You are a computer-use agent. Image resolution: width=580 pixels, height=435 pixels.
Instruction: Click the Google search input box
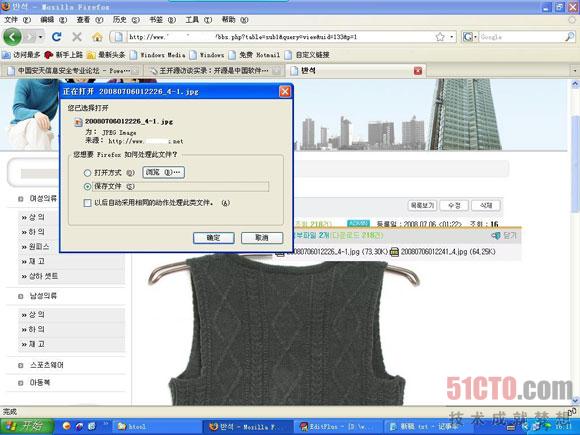tap(522, 37)
